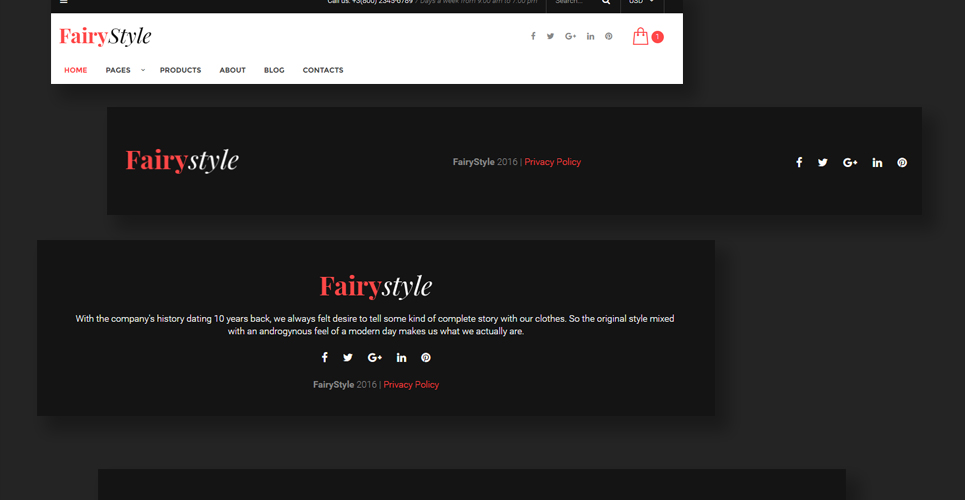This screenshot has width=965, height=500.
Task: Click the LinkedIn icon in the white header
Action: coord(590,36)
